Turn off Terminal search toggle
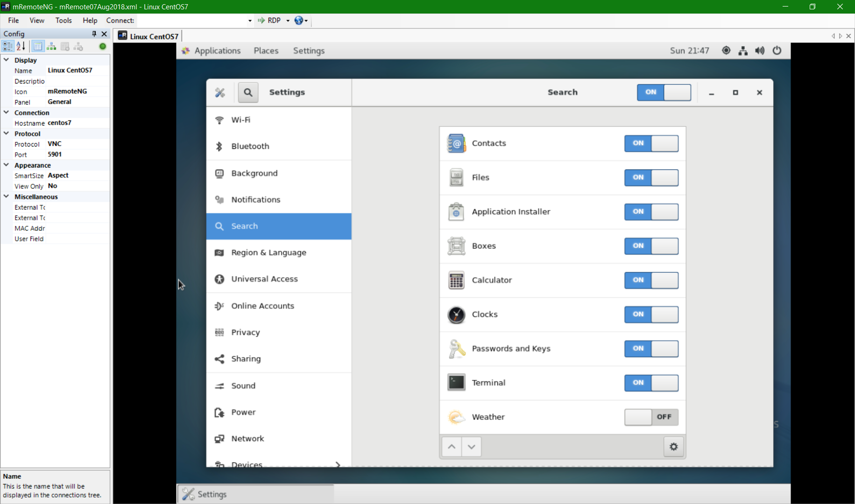 pos(651,383)
